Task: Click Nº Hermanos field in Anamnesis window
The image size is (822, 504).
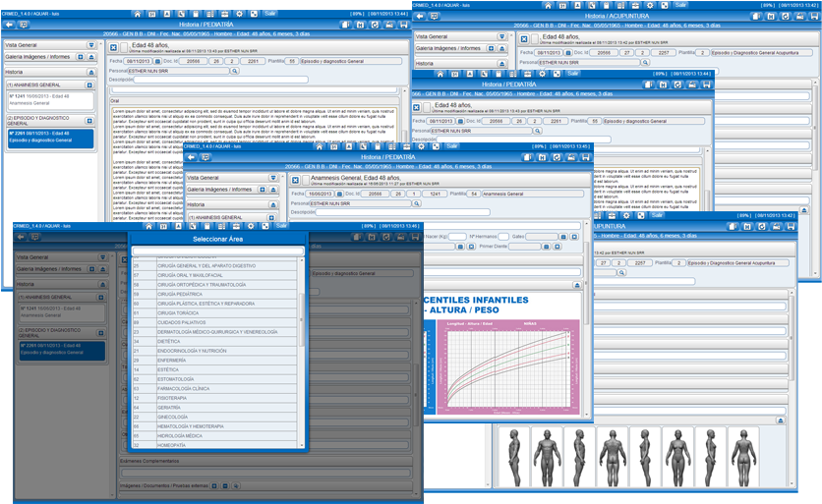Action: 503,237
